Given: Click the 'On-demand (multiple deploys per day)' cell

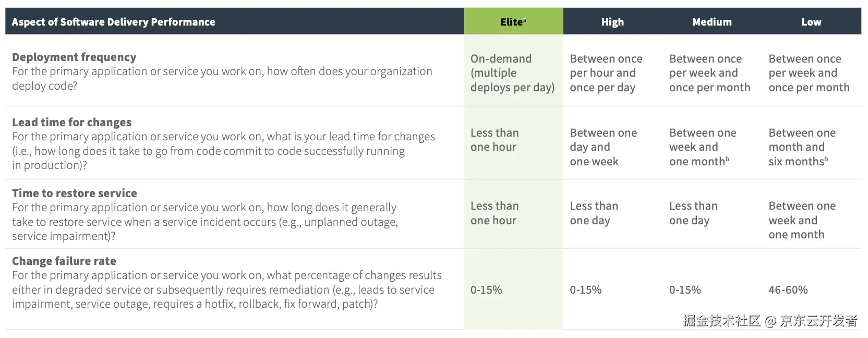Looking at the screenshot, I should click(x=512, y=73).
